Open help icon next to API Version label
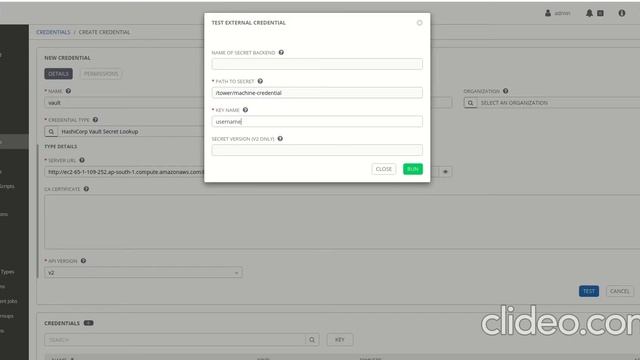Screen dimensions: 640x360 point(83,261)
